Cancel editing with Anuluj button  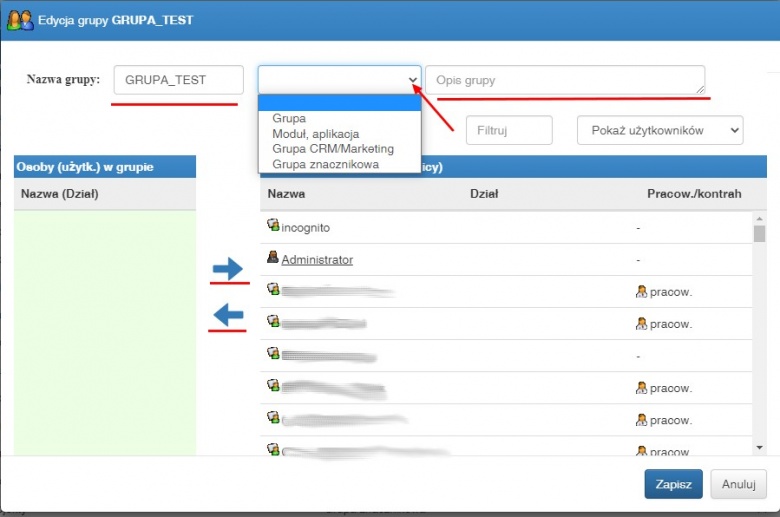click(738, 484)
